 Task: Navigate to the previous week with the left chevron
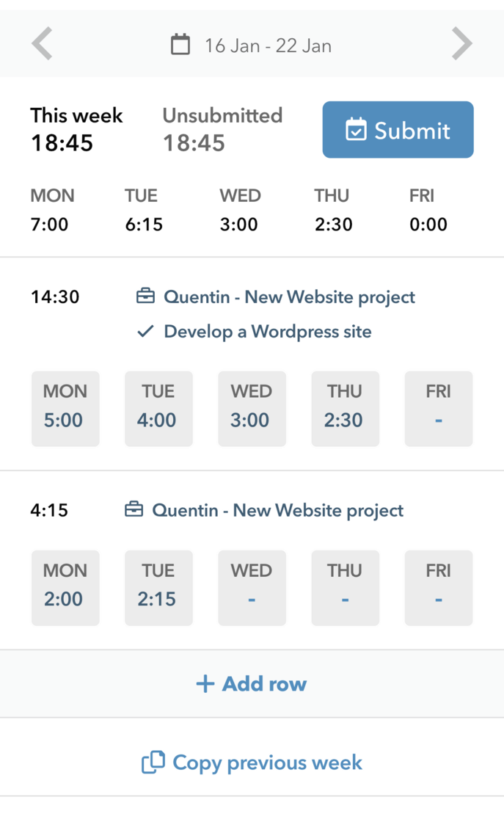point(41,43)
